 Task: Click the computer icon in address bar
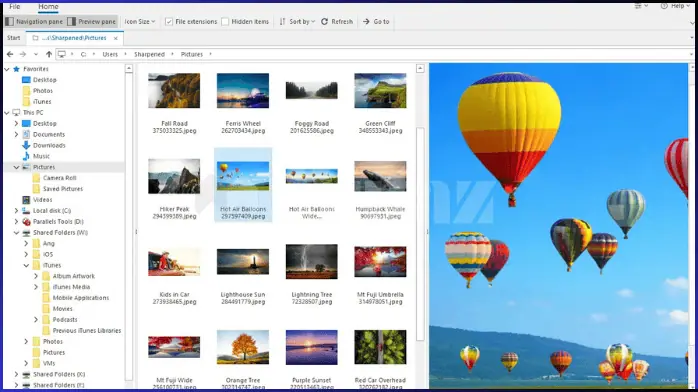(62, 54)
